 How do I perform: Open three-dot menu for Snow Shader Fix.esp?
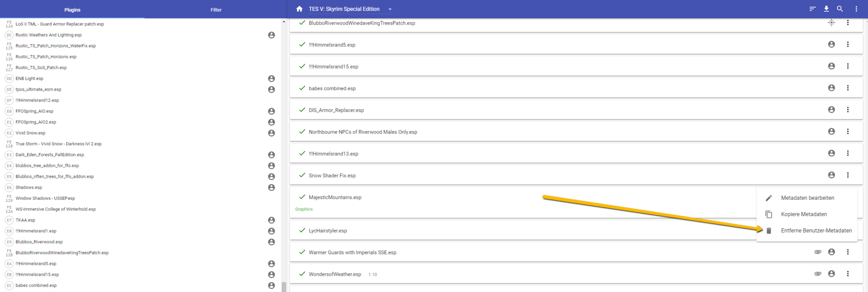[848, 175]
